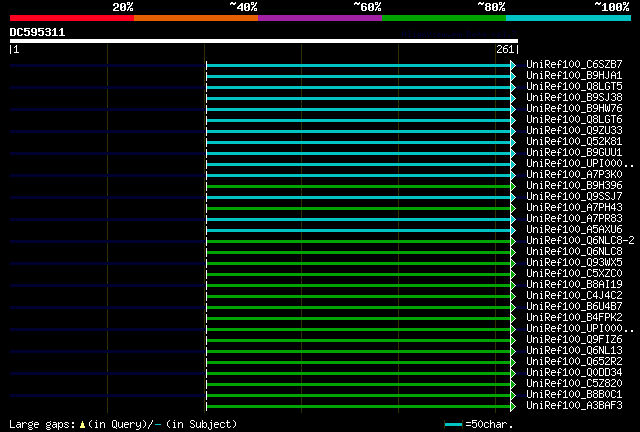Open hit UniRef100_B9HJA1 label
This screenshot has width=640, height=432.
click(x=574, y=75)
